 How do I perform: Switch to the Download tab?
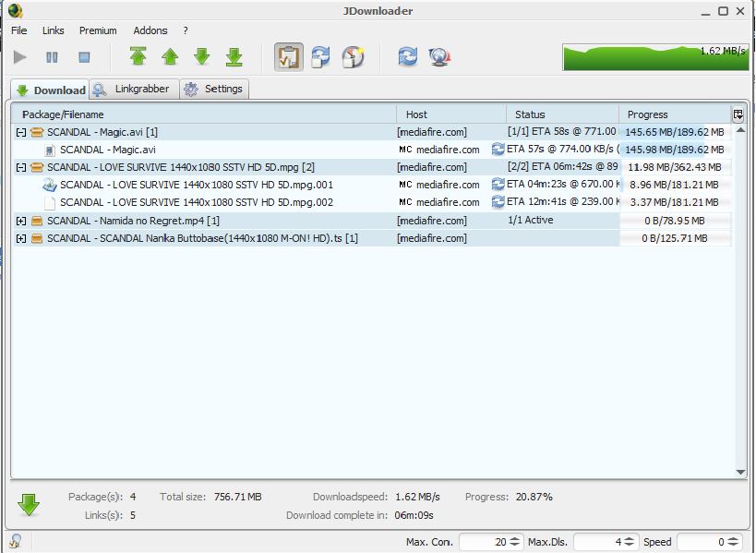point(50,90)
